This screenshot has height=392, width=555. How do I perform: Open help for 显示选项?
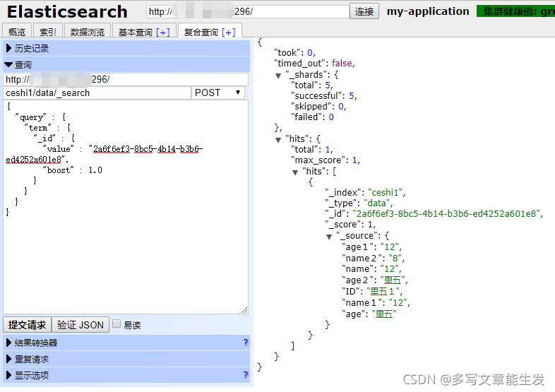pos(246,374)
